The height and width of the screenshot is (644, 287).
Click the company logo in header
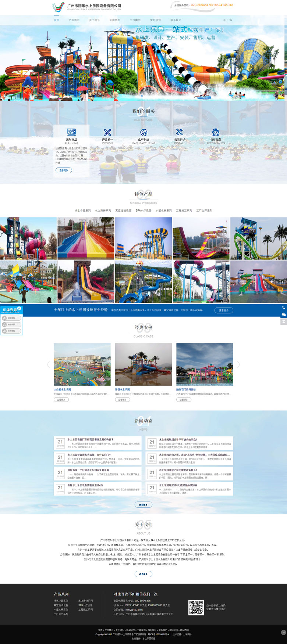coord(58,7)
